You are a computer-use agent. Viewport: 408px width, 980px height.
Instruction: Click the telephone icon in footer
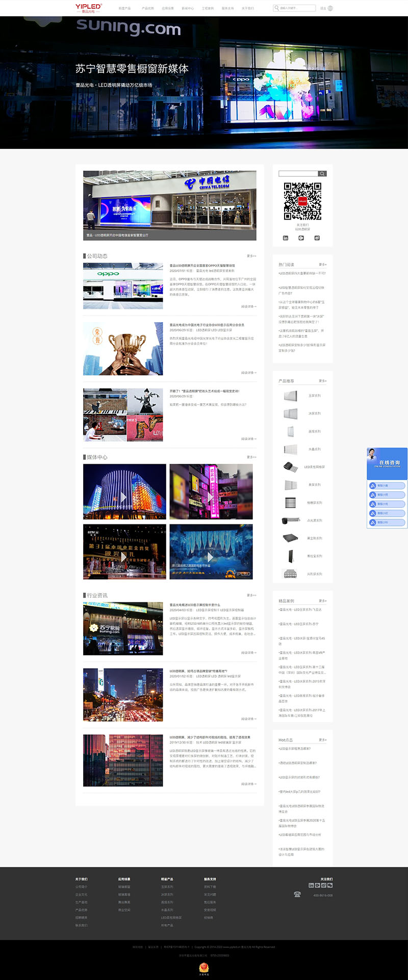point(297,894)
